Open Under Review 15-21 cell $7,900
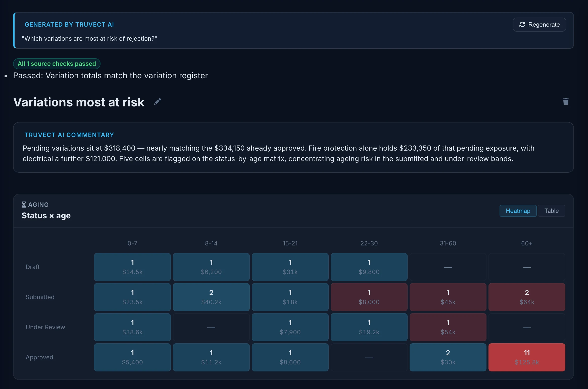The height and width of the screenshot is (389, 588). (290, 327)
